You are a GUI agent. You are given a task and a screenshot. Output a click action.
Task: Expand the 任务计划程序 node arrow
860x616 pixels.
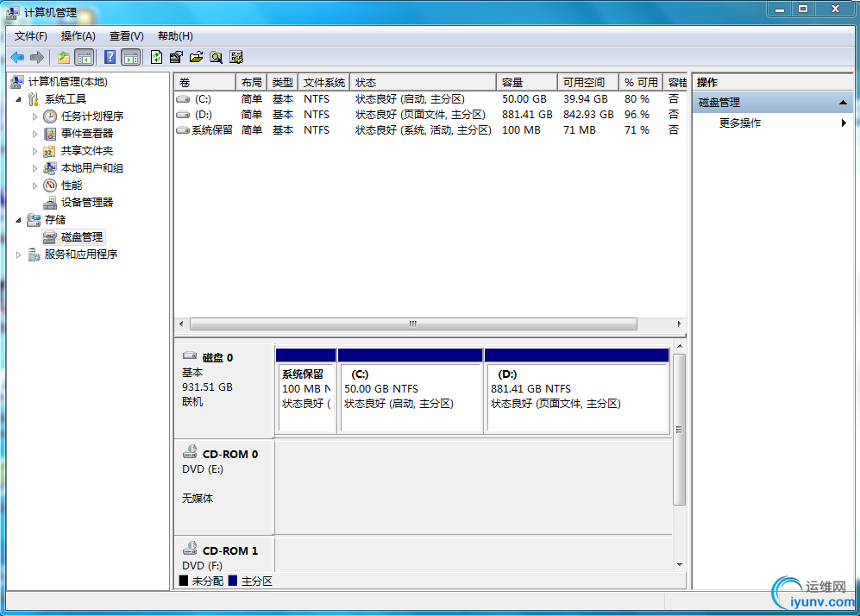(35, 116)
